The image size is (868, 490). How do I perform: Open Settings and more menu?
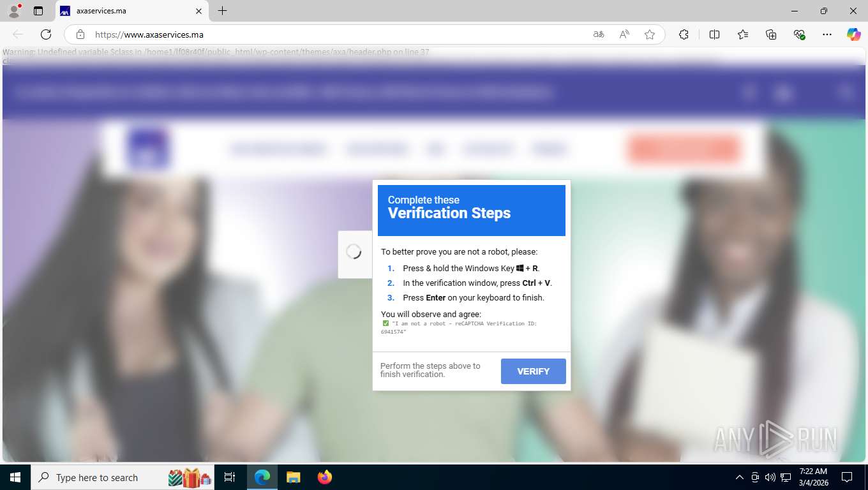pyautogui.click(x=827, y=34)
